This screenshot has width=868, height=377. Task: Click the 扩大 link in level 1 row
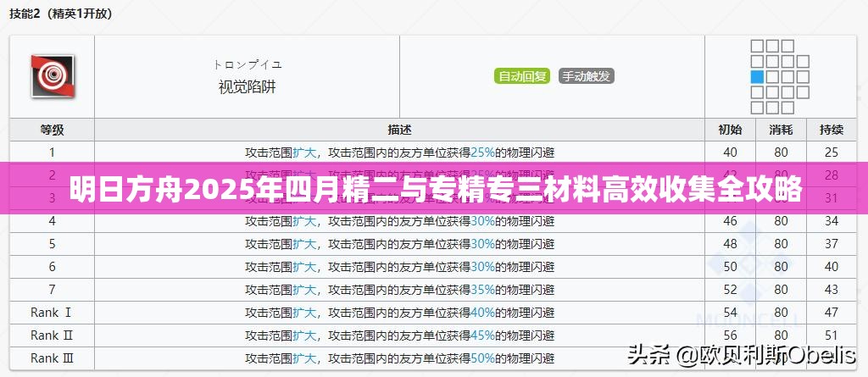click(304, 152)
